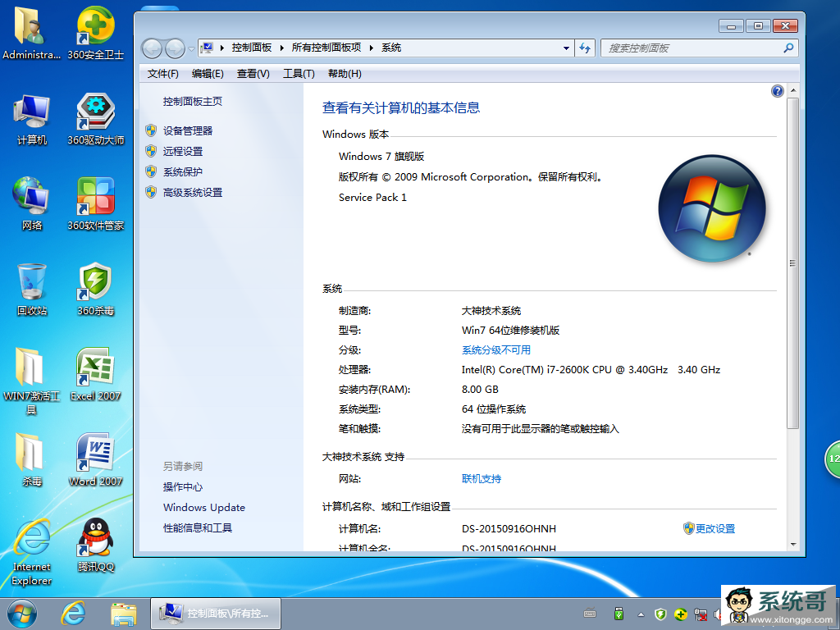Select the WIN7激活工具 folder on desktop

[31, 381]
